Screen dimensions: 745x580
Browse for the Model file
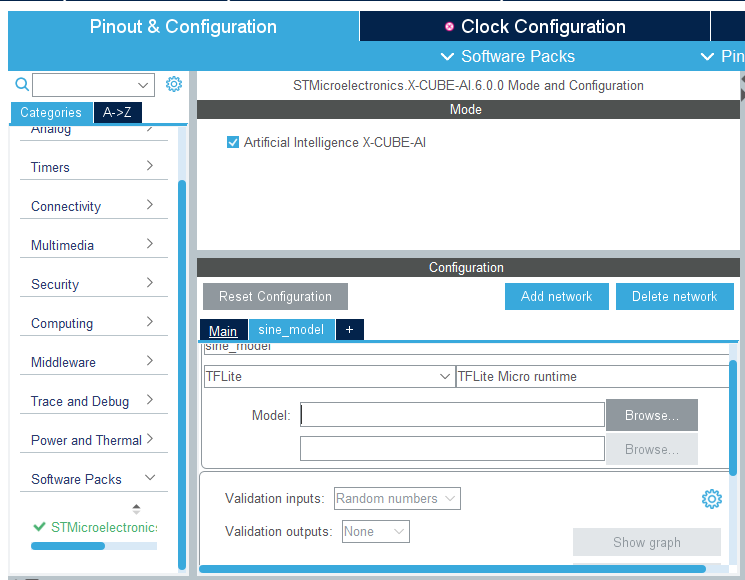click(x=651, y=415)
